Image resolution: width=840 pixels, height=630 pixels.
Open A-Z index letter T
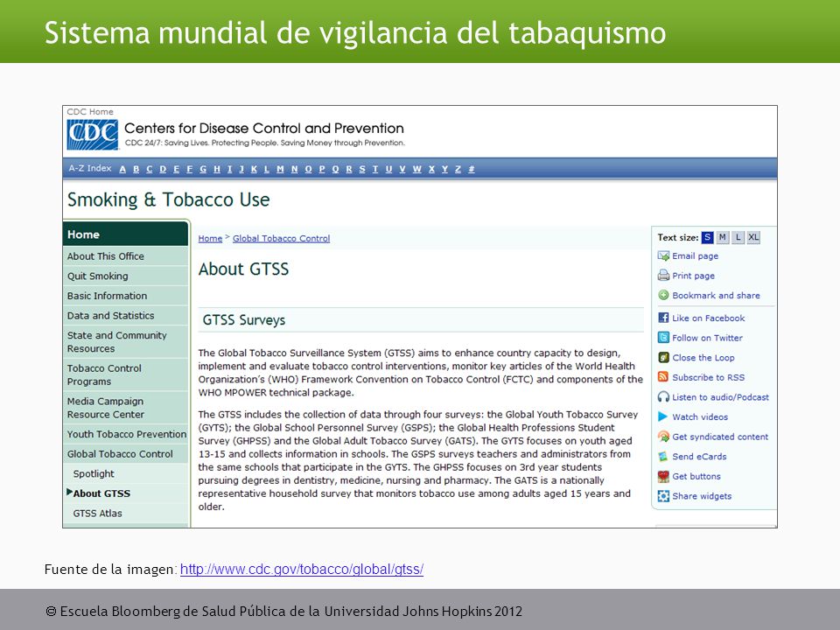tap(375, 169)
